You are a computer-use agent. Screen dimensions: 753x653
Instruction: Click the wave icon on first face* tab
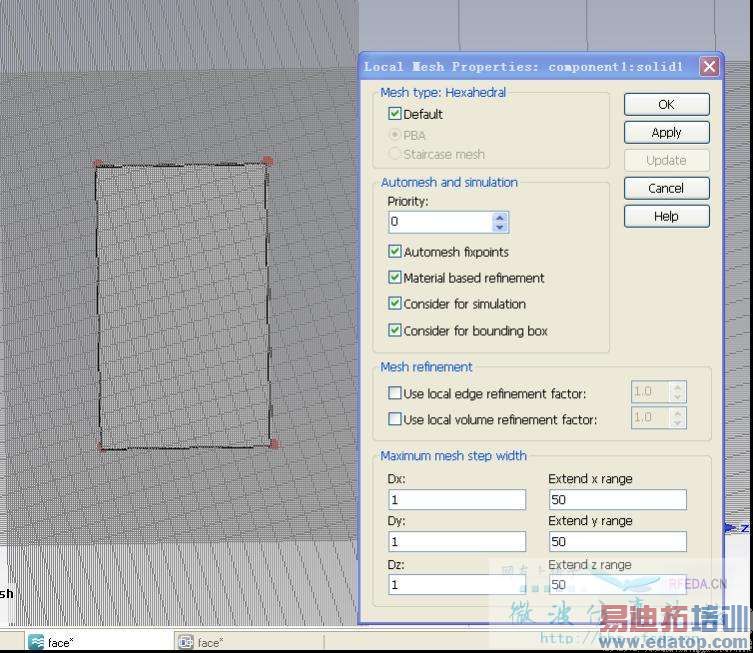pos(36,642)
